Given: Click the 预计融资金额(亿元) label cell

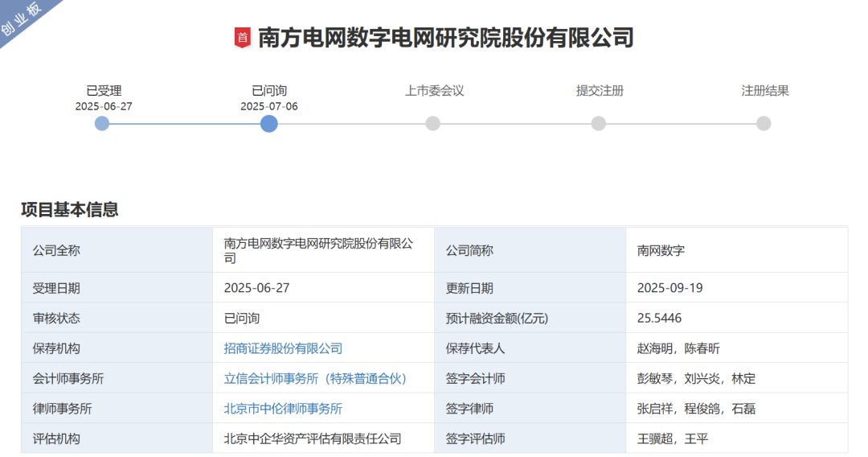Looking at the screenshot, I should 530,318.
